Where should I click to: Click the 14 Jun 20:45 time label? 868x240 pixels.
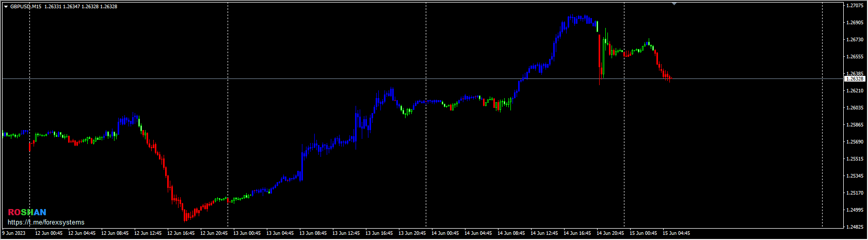pos(610,233)
